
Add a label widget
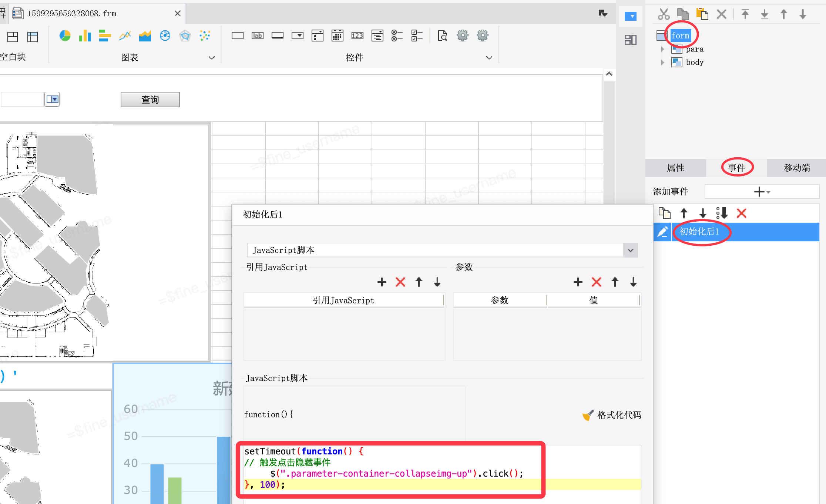(258, 36)
